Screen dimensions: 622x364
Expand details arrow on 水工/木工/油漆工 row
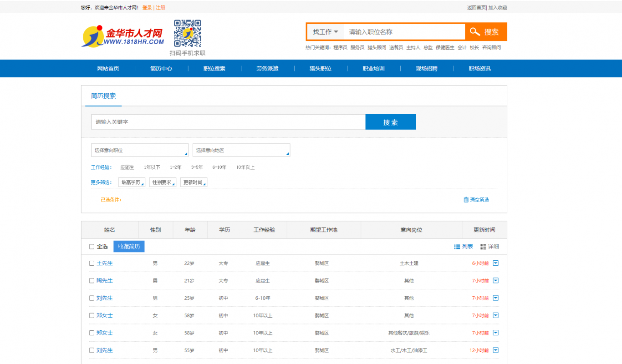pos(496,350)
